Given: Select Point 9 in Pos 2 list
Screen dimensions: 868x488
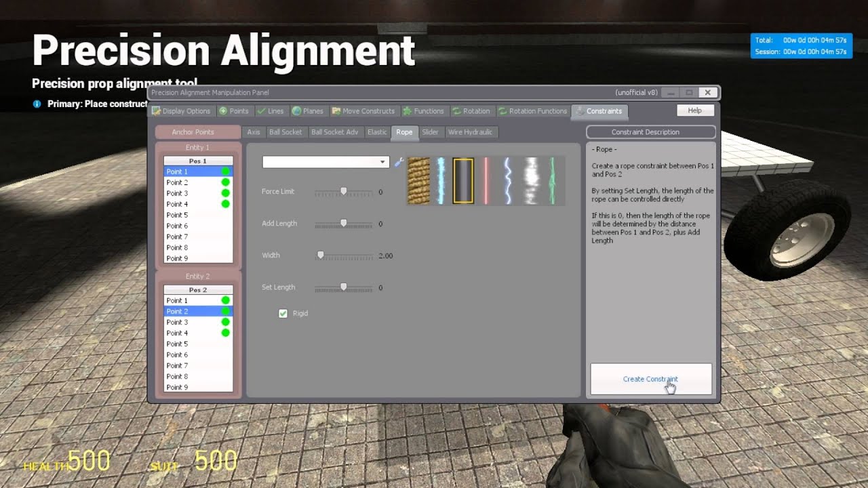Looking at the screenshot, I should tap(198, 387).
